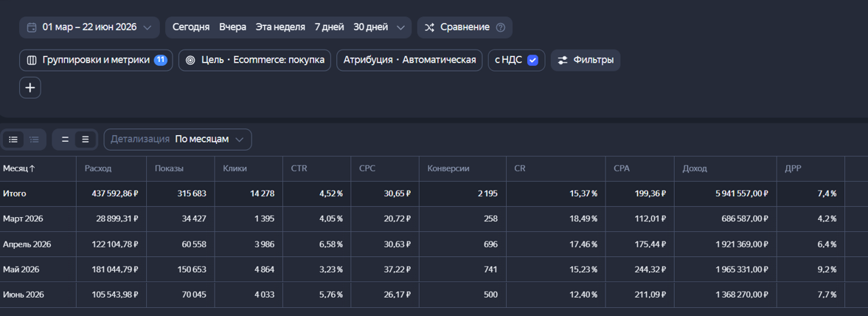Click the help question icon next to Сравнение
This screenshot has height=316, width=868.
coord(501,27)
